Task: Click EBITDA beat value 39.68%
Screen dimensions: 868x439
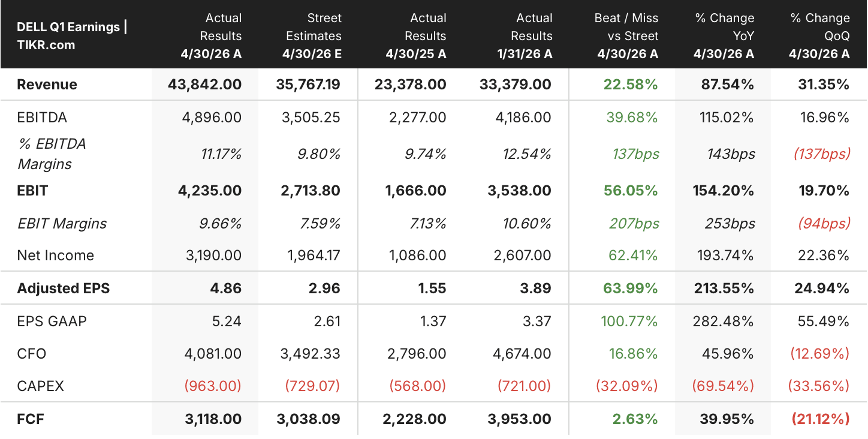Action: (632, 117)
